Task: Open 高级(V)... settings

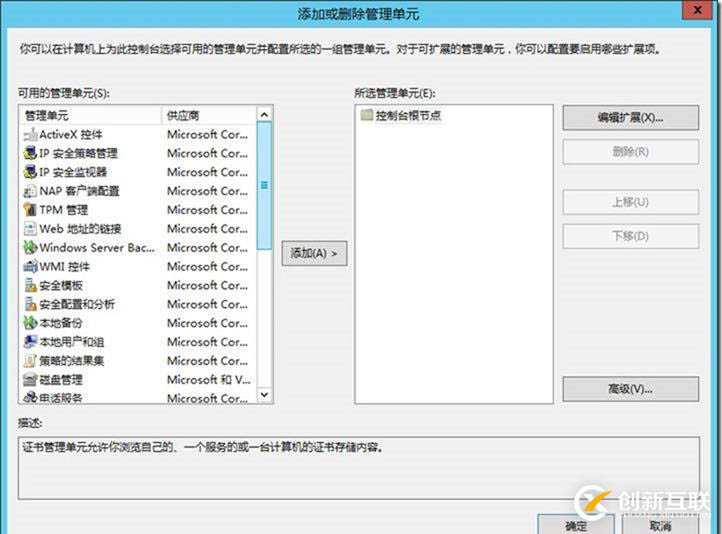Action: tap(630, 388)
